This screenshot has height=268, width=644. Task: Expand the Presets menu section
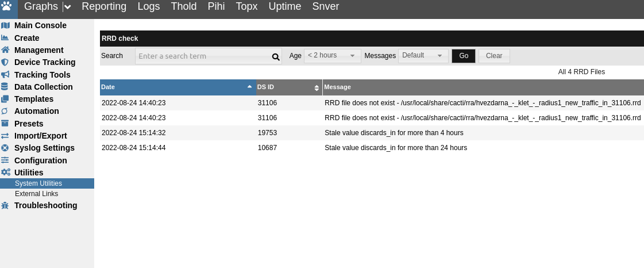pyautogui.click(x=29, y=124)
